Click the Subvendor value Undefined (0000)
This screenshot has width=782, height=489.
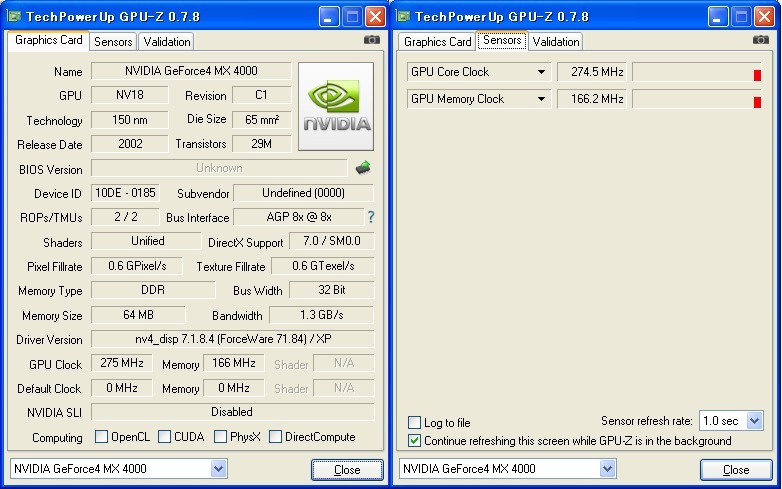pos(303,193)
